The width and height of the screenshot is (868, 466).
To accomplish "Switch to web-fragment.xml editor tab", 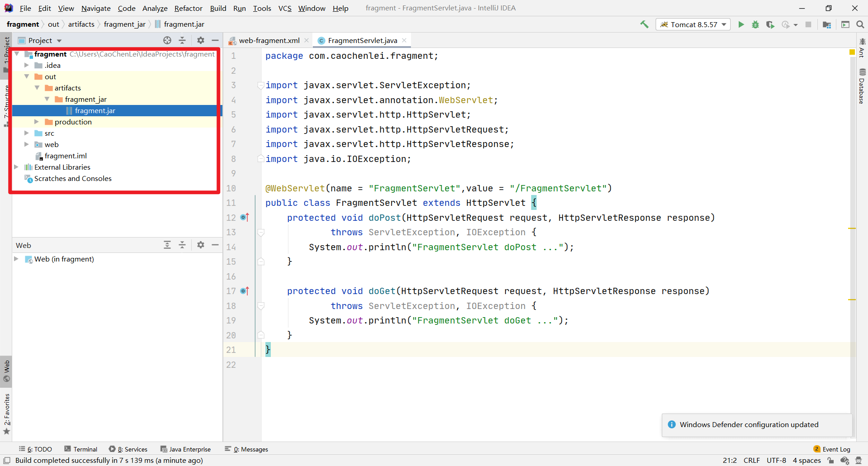I will click(x=269, y=40).
